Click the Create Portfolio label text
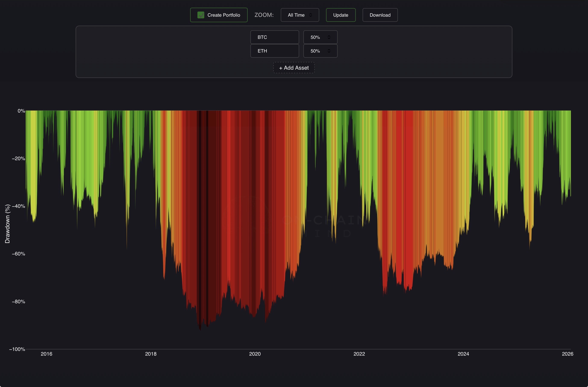Screen dimensions: 588x387 [x=223, y=15]
